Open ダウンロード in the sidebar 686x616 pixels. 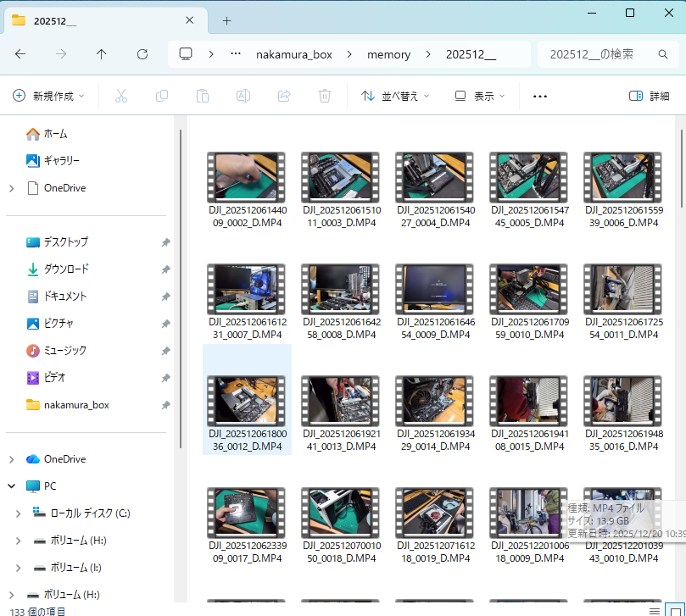66,269
